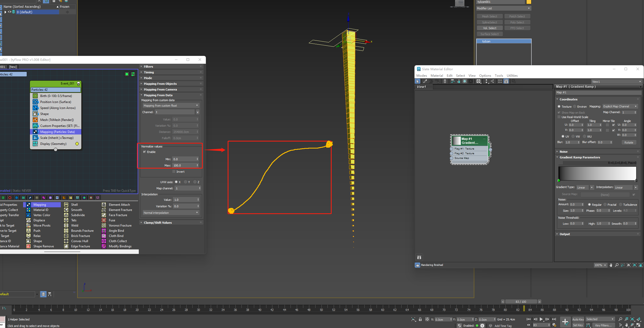Image resolution: width=644 pixels, height=328 pixels.
Task: Select the Y UVW axis radio button
Action: click(186, 182)
